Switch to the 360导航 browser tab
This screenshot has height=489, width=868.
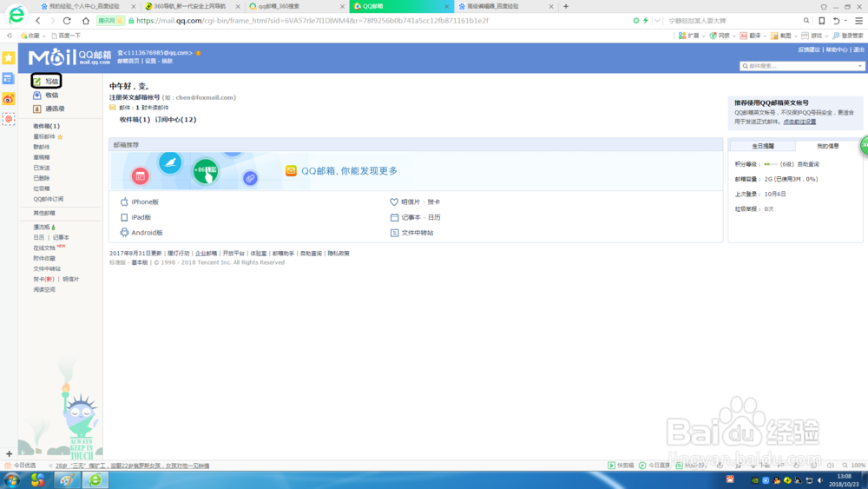pyautogui.click(x=189, y=7)
